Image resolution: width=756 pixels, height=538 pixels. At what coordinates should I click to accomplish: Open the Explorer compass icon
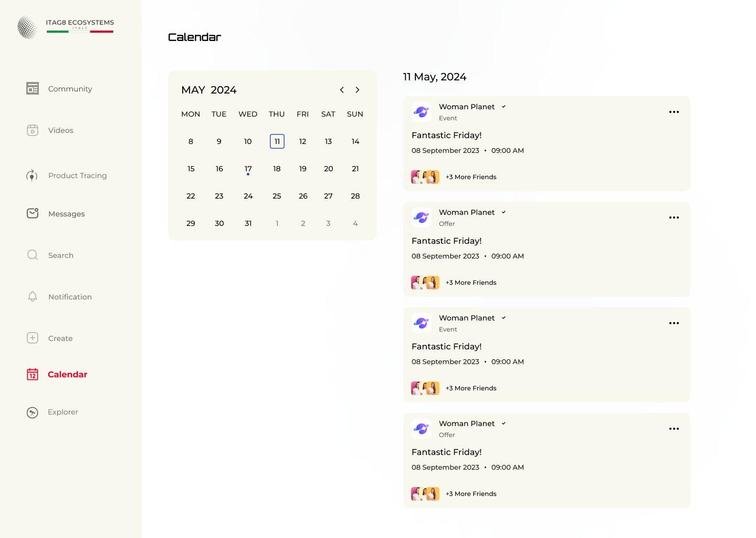click(33, 412)
